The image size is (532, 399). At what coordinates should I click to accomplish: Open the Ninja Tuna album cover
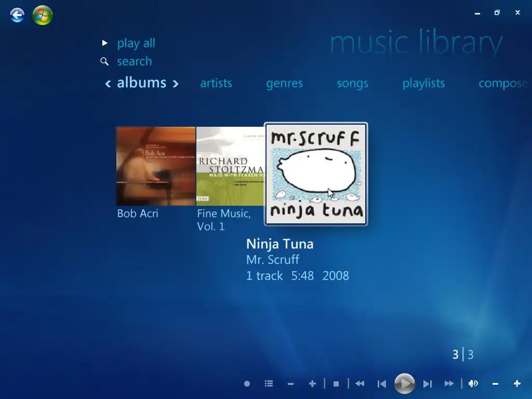pyautogui.click(x=316, y=174)
